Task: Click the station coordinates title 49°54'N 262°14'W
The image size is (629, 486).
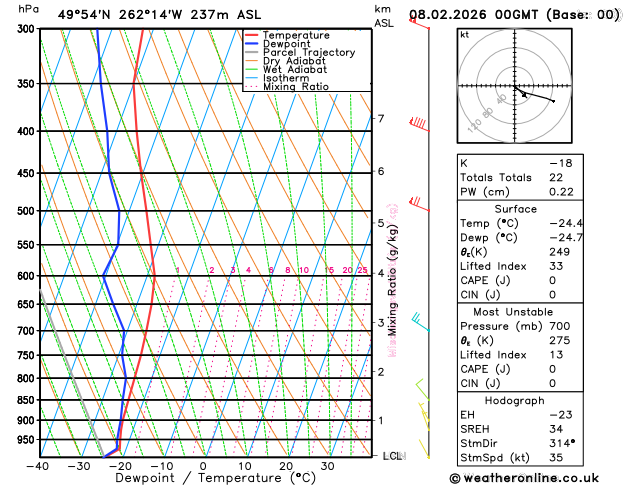Action: click(x=120, y=15)
